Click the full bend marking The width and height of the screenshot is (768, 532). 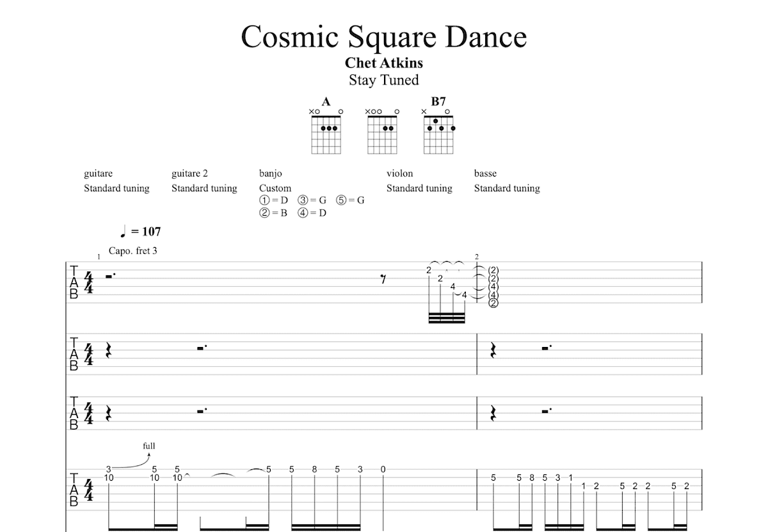[x=149, y=446]
